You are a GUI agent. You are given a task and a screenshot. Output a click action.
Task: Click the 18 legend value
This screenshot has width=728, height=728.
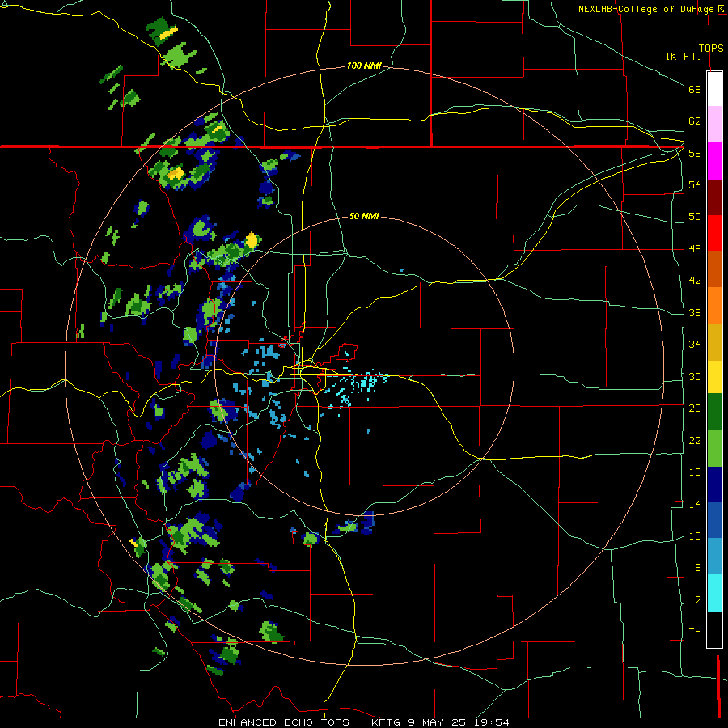(695, 472)
